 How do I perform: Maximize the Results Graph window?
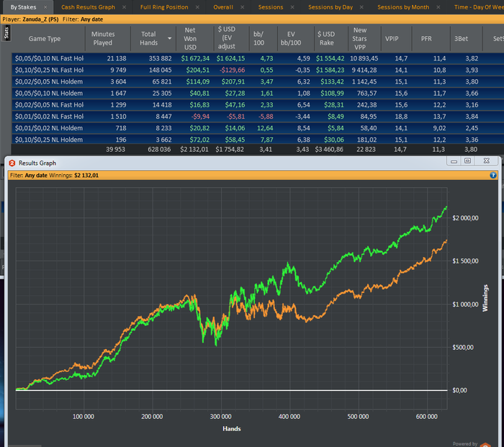(x=468, y=161)
